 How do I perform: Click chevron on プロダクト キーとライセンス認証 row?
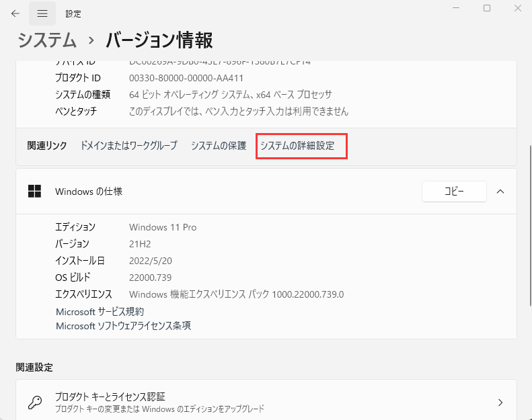(500, 403)
